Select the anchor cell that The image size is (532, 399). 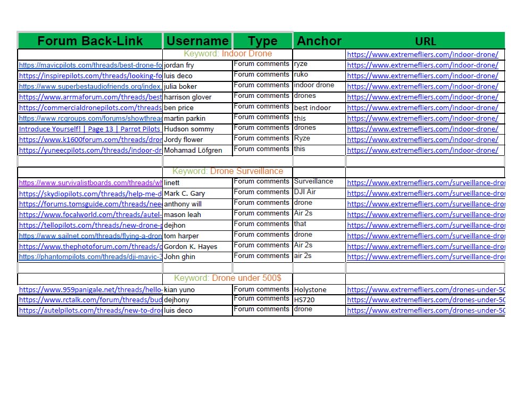[x=319, y=225]
